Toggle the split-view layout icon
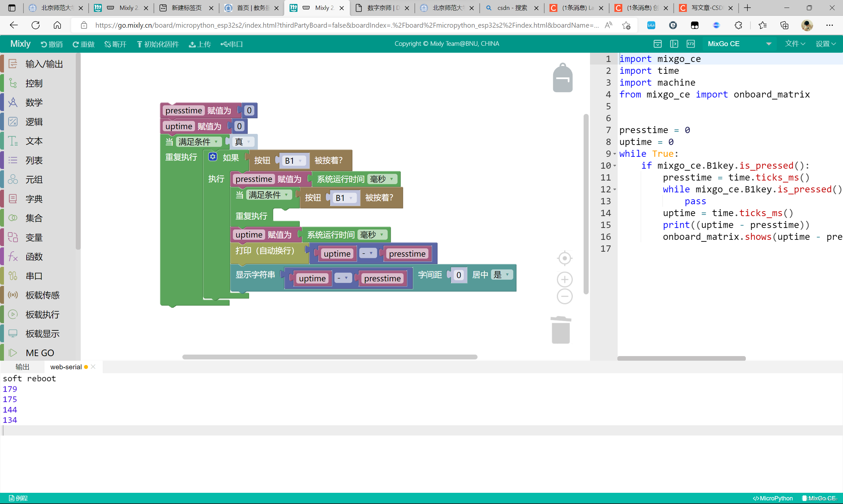Screen dimensions: 843x504 tap(674, 44)
